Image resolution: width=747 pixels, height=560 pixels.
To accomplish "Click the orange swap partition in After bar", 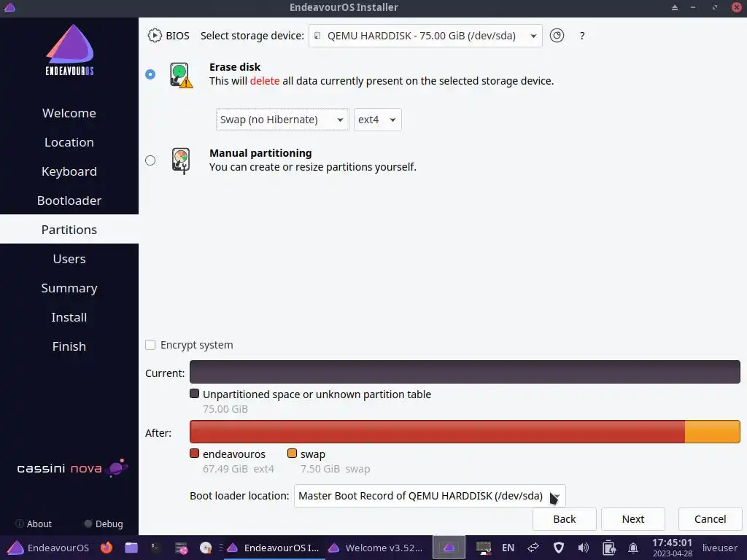I will [713, 432].
